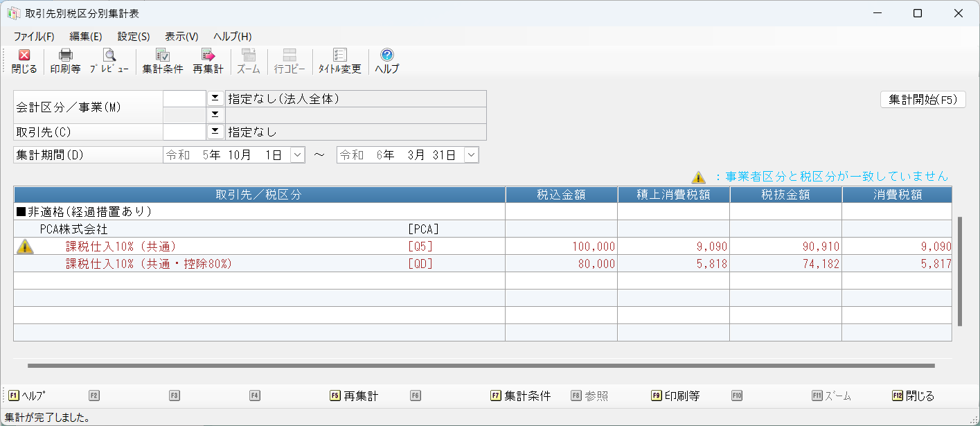Click the 取引先(C) code input field
980x426 pixels.
tap(184, 132)
